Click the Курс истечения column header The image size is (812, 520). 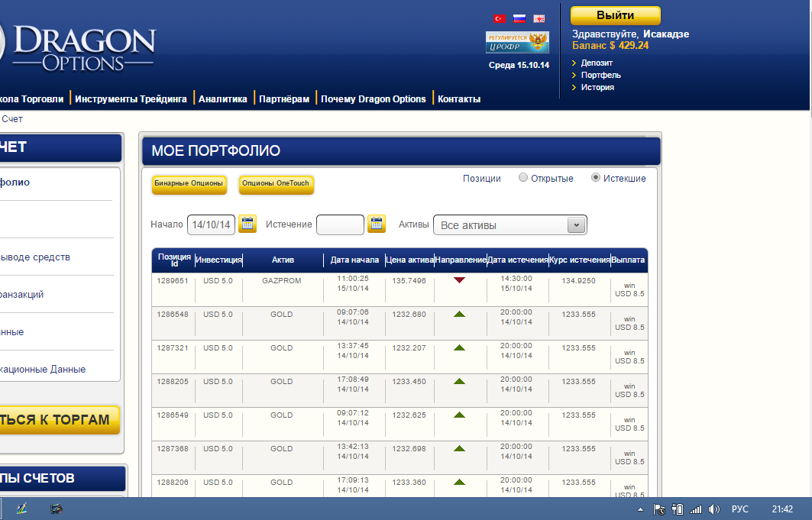(x=580, y=260)
